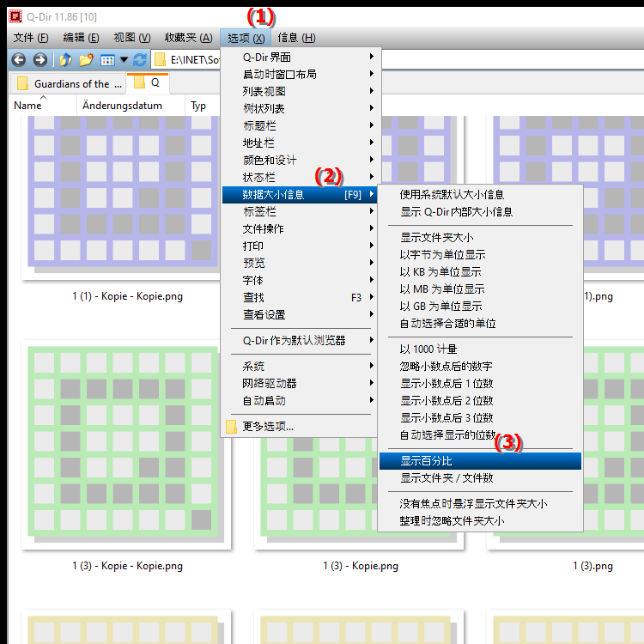Switch to the Guardians of the ... tab
Image resolution: width=644 pixels, height=644 pixels.
tap(68, 84)
